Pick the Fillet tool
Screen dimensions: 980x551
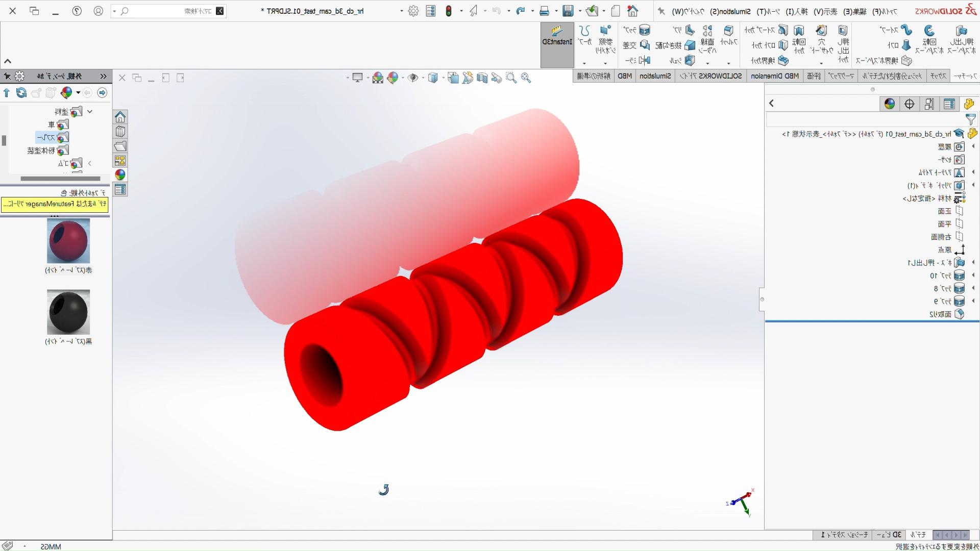tap(729, 36)
